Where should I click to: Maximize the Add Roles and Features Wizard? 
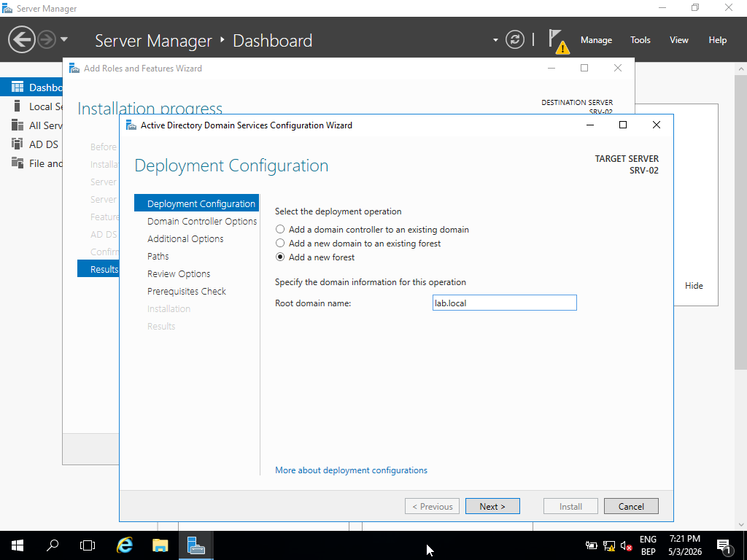(x=584, y=68)
